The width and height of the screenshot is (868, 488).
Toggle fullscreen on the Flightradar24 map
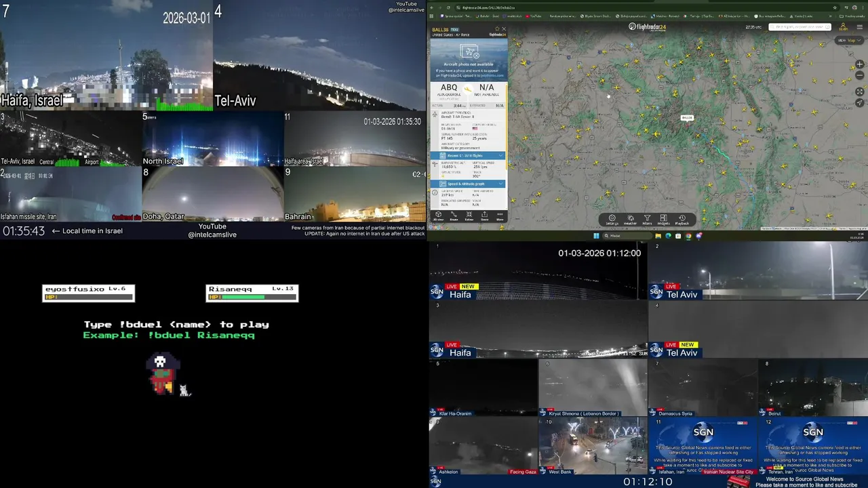click(x=860, y=92)
